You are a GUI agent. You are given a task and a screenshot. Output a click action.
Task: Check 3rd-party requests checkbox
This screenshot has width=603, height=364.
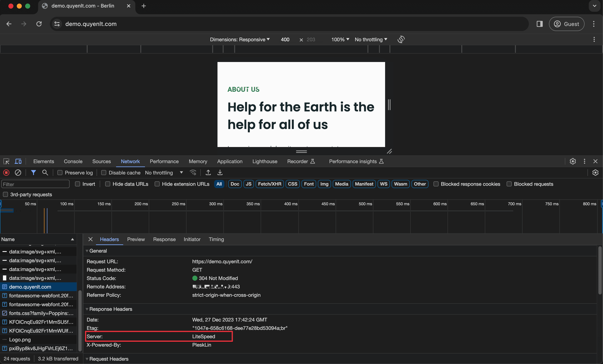tap(5, 195)
